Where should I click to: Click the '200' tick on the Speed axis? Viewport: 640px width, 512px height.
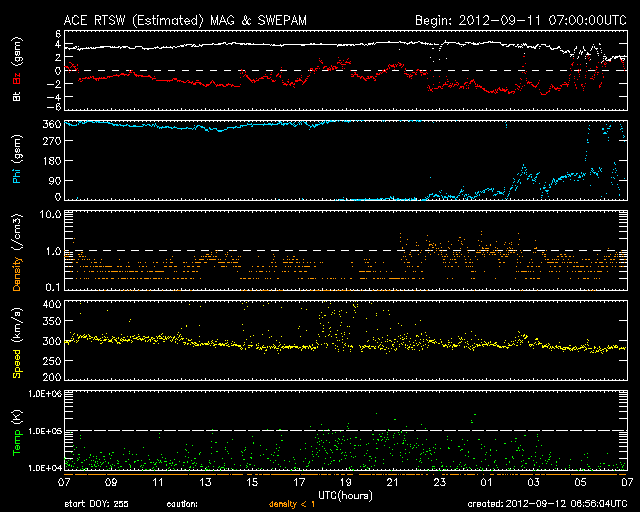click(x=52, y=377)
